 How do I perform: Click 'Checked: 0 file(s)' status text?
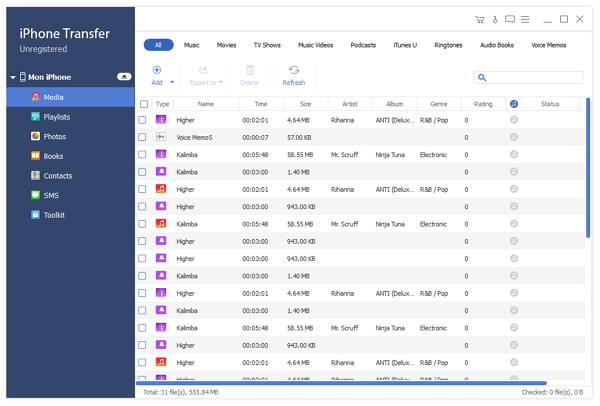point(547,392)
